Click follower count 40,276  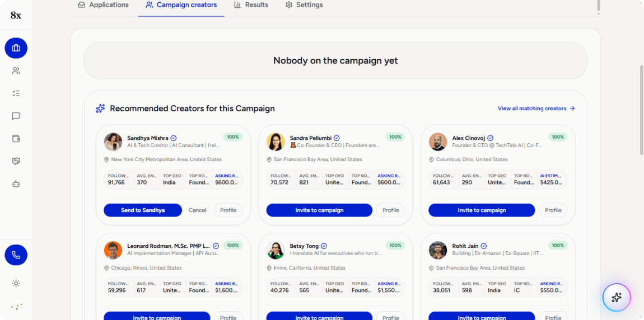[x=279, y=290]
